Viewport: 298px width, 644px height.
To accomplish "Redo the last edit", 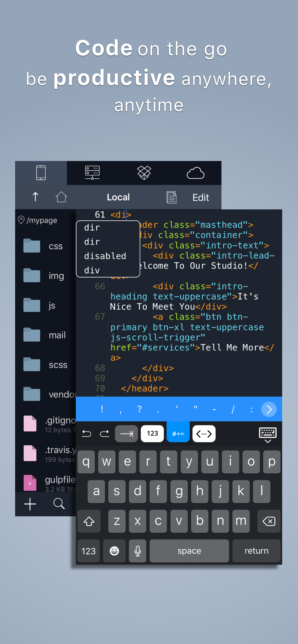I will 104,433.
